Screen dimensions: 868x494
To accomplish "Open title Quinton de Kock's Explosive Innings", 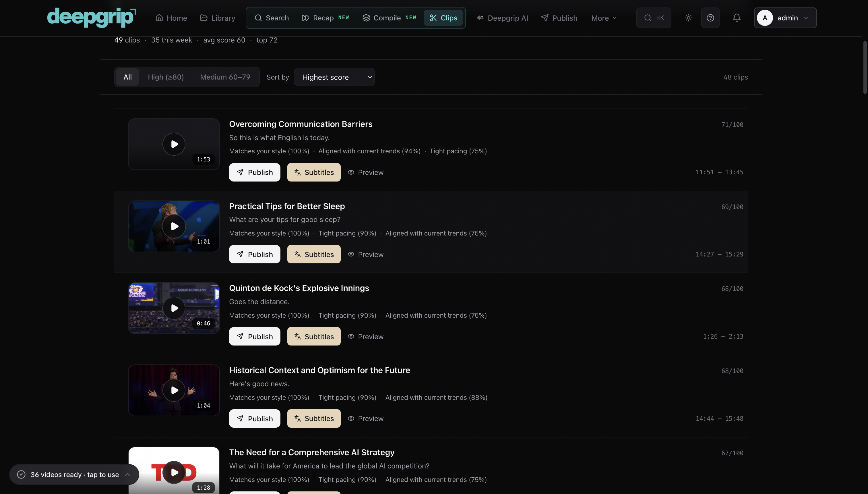I will tap(299, 288).
